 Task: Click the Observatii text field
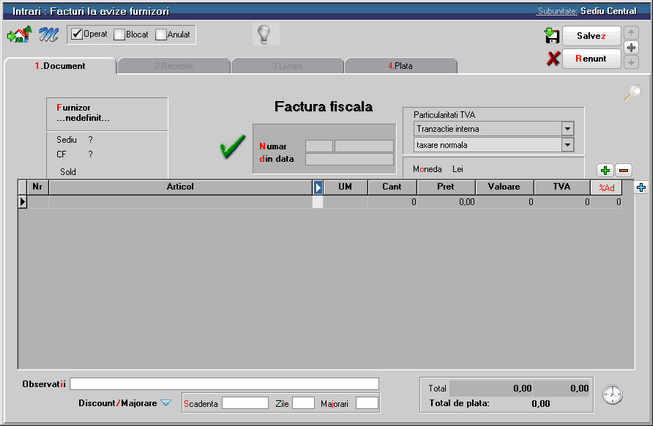pyautogui.click(x=224, y=384)
